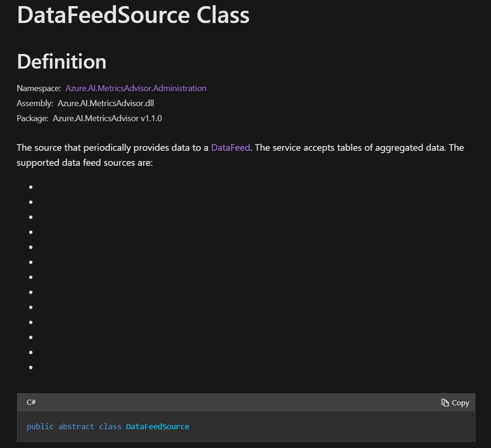Open the Azure.AI.MetricsAdvisor.Administration namespace link

[136, 88]
